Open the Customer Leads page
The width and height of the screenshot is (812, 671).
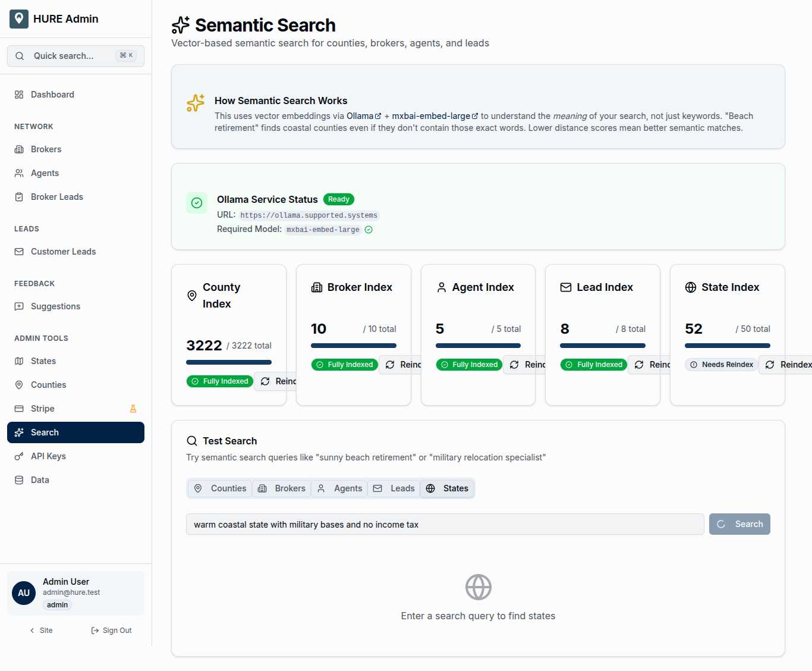coord(63,252)
